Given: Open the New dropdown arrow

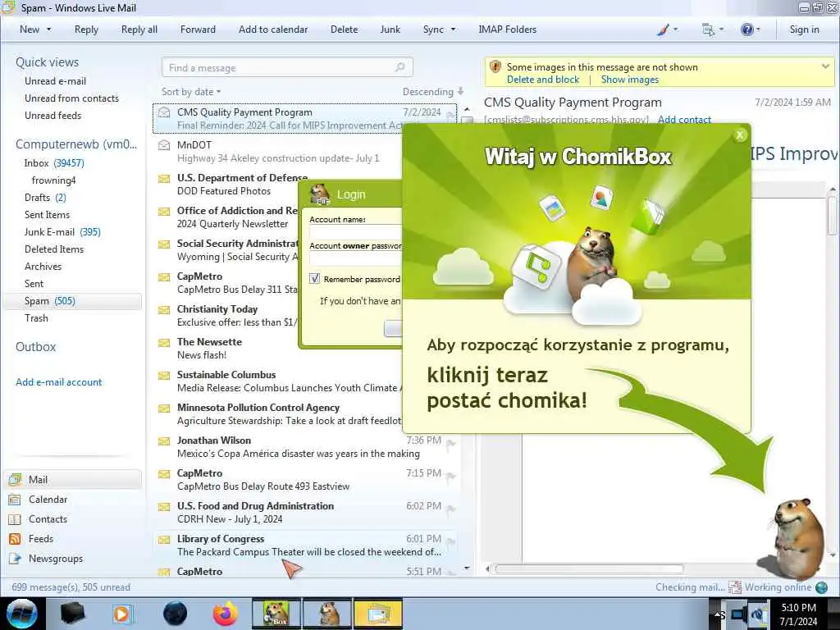Looking at the screenshot, I should 48,30.
